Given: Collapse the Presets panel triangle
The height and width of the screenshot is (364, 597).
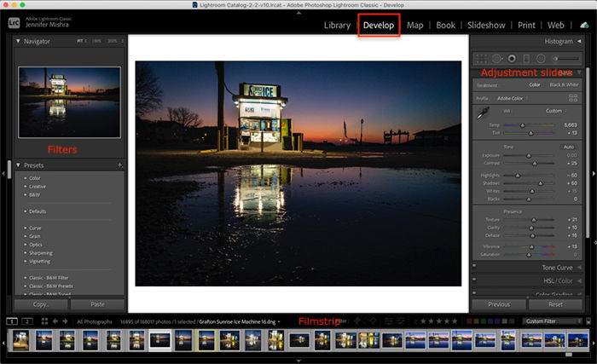Looking at the screenshot, I should pos(18,165).
